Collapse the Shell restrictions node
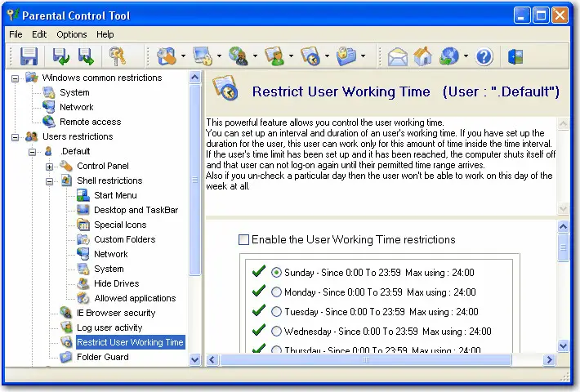Screen dimensions: 580x392 [49, 181]
